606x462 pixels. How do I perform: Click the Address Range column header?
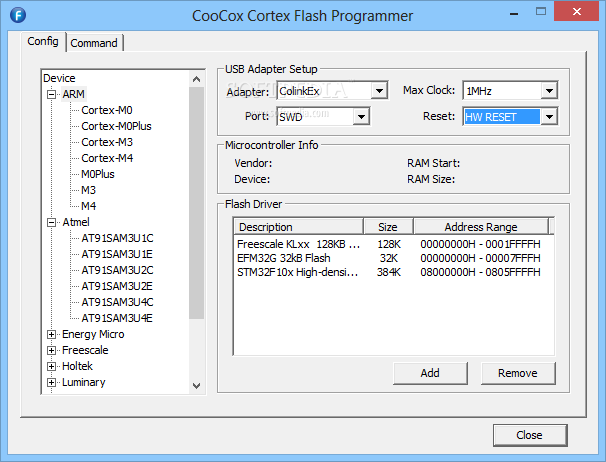click(481, 227)
